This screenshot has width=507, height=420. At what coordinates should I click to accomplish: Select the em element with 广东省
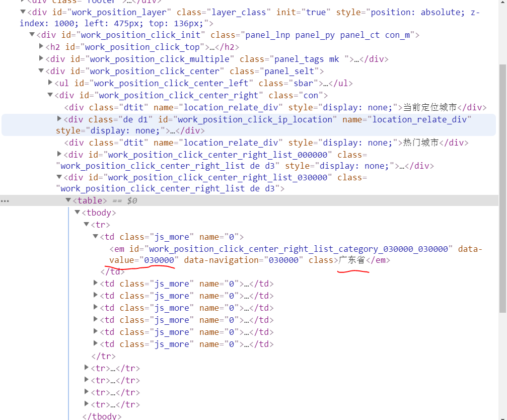coord(296,254)
